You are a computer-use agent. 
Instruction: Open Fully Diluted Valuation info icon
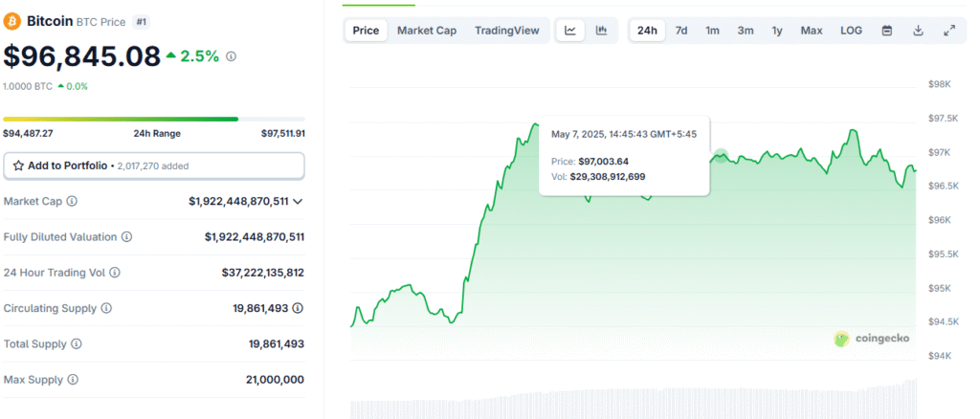coord(127,236)
